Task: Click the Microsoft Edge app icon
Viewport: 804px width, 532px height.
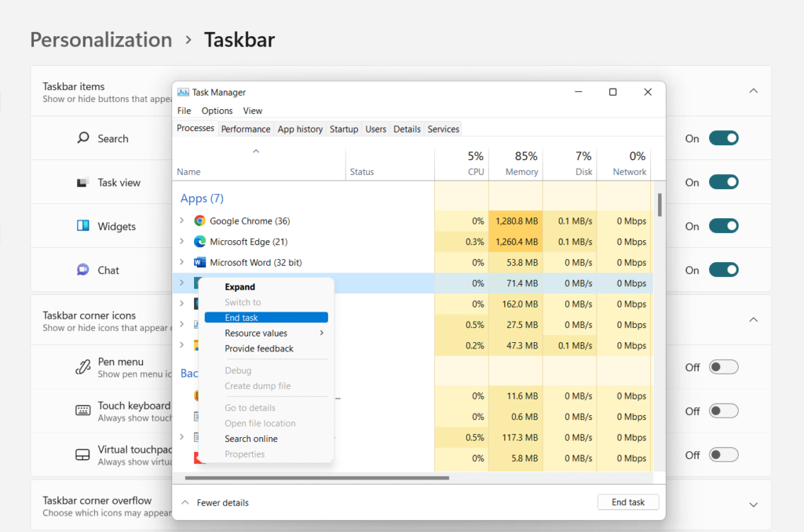Action: [x=199, y=242]
